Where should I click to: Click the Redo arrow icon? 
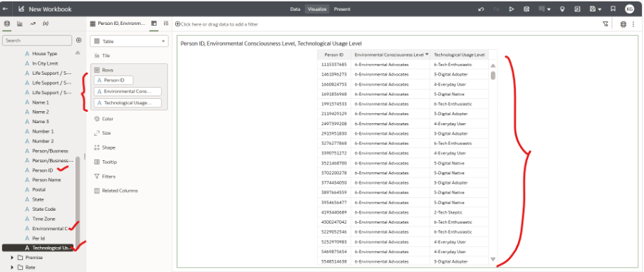[496, 9]
